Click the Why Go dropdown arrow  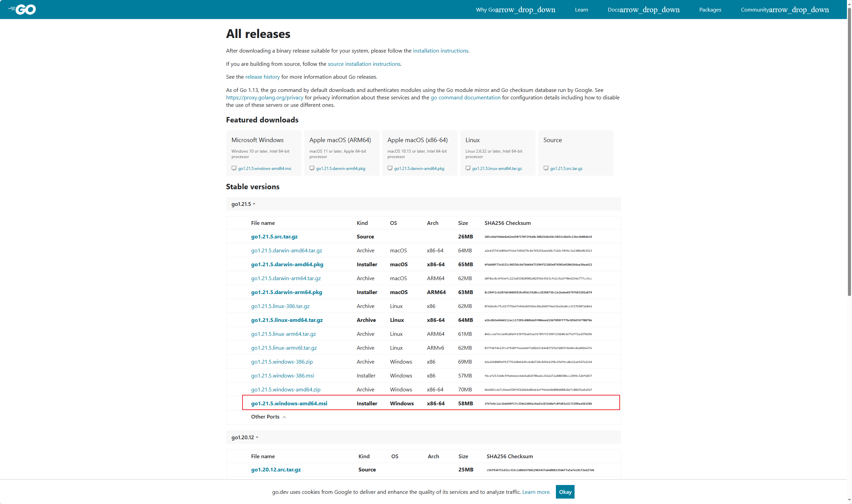click(525, 10)
